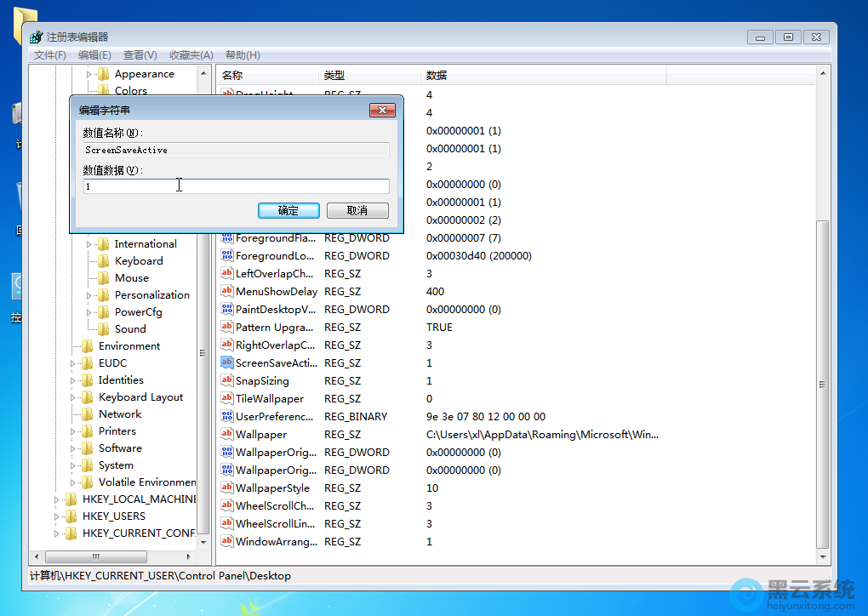Screen dimensions: 868x616
Task: Click the 类型 column header
Action: (334, 76)
